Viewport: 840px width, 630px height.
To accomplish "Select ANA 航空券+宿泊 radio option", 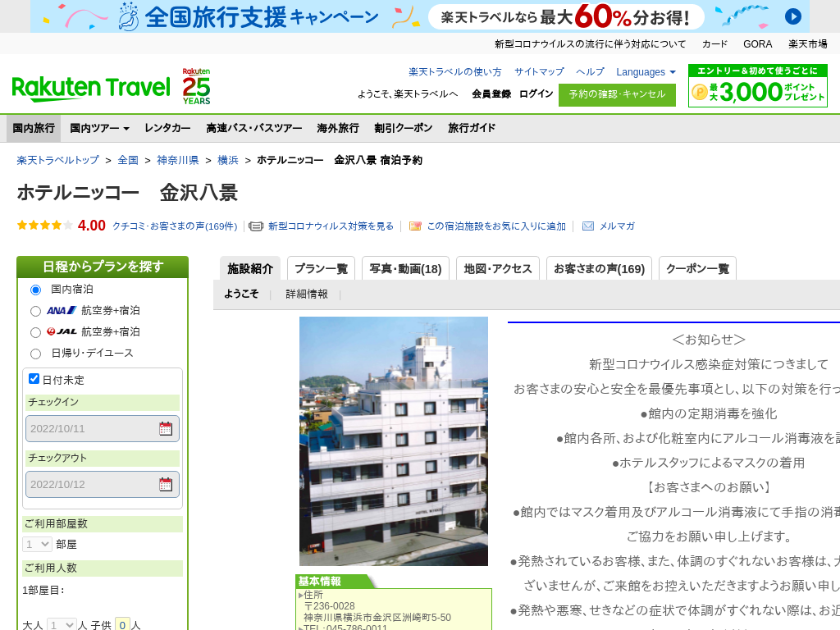I will [x=35, y=311].
